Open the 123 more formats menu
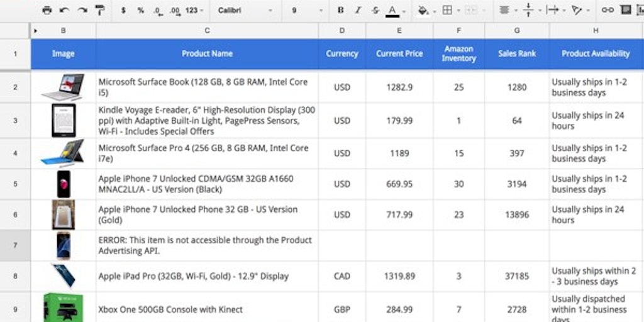Screen dimensions: 644x322 coord(194,10)
